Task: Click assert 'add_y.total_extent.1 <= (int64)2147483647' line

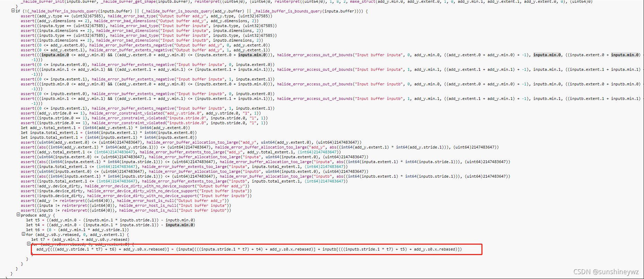Action: pos(181,152)
